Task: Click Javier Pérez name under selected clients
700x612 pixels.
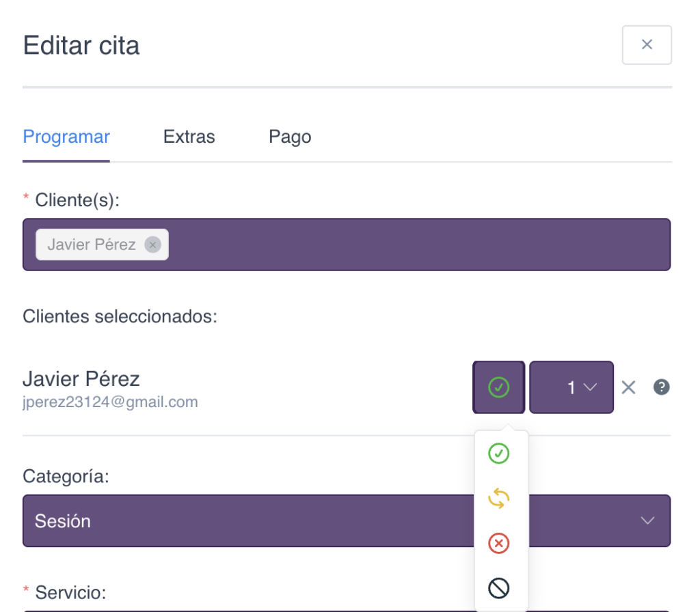Action: tap(81, 379)
